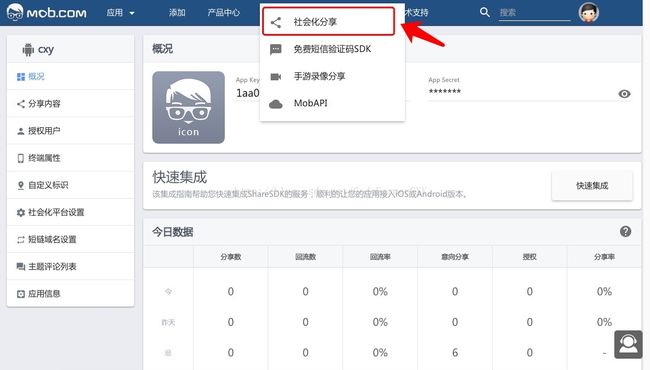This screenshot has width=650, height=370.
Task: Click the repeat icon beside 短链域名设置
Action: 21,240
